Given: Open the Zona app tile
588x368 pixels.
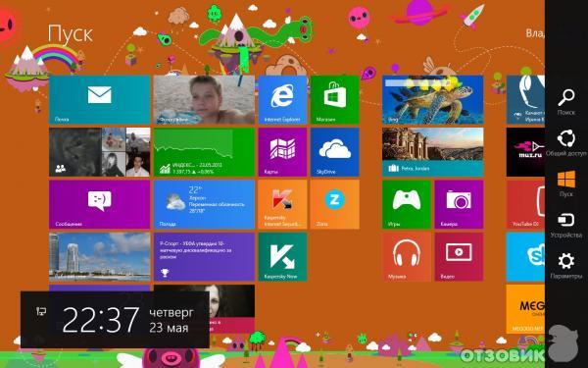Looking at the screenshot, I should coord(335,204).
